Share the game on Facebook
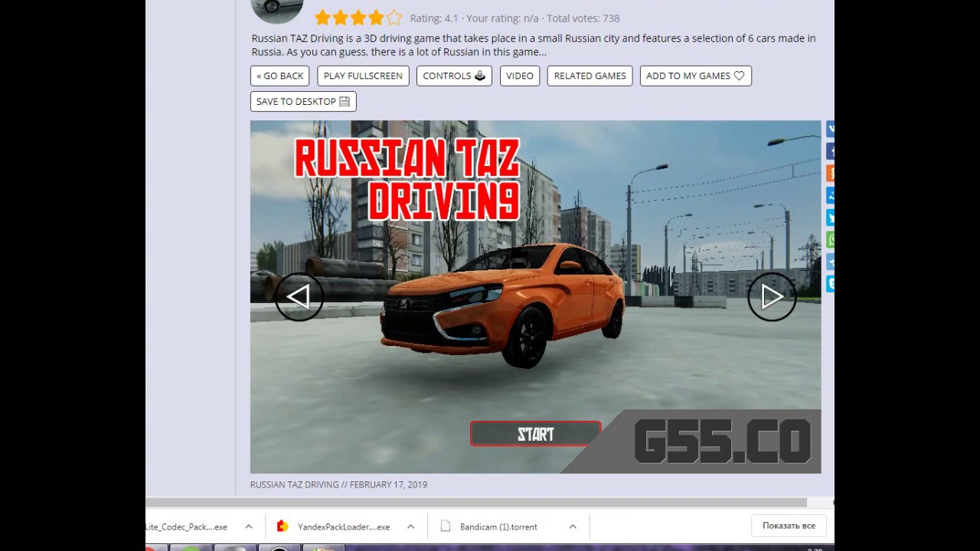Screen dimensions: 980x551 (x=830, y=152)
